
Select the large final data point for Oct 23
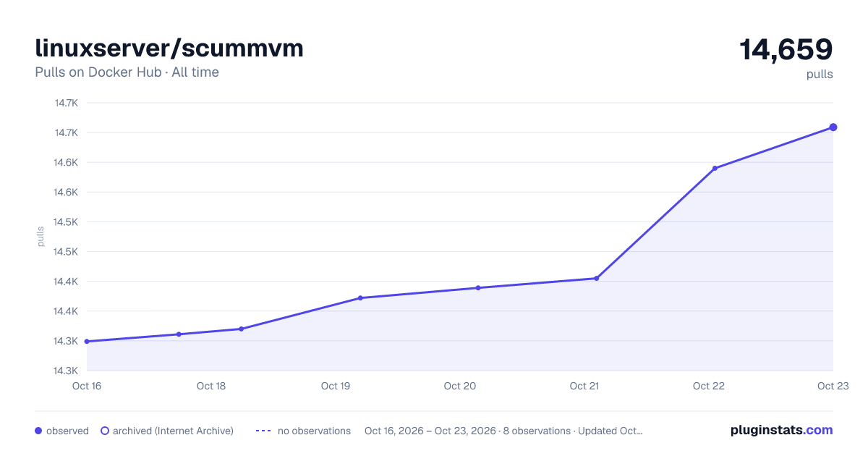tap(833, 127)
